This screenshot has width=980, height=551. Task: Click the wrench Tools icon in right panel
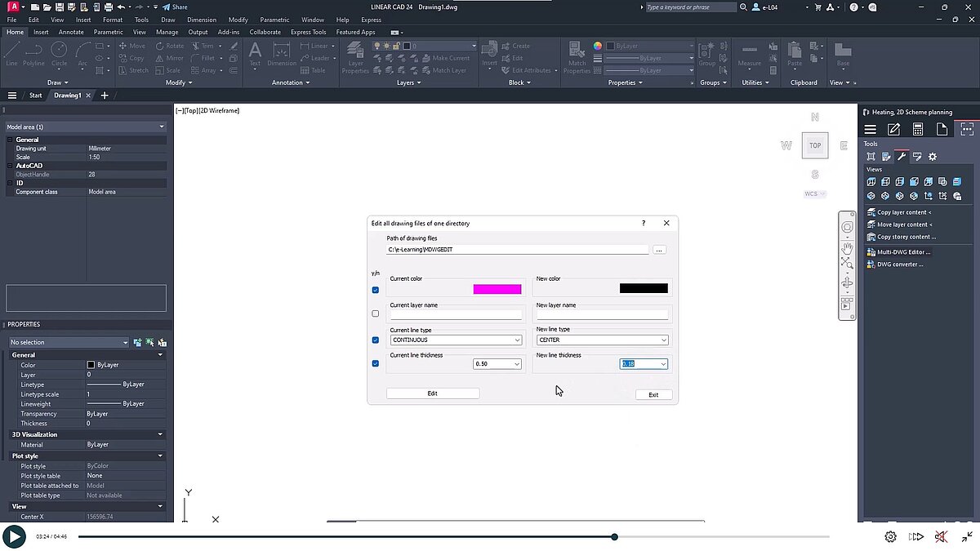coord(902,156)
